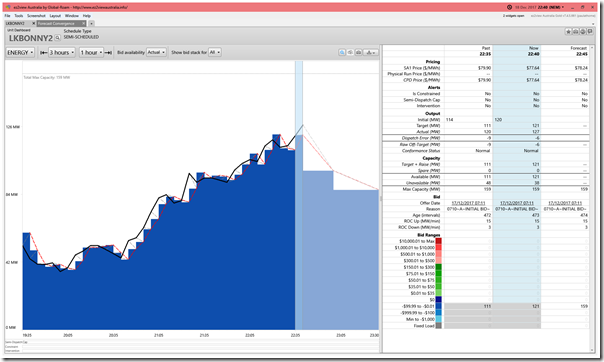Open the chart options dropdown button
The height and width of the screenshot is (362, 604).
(x=371, y=52)
